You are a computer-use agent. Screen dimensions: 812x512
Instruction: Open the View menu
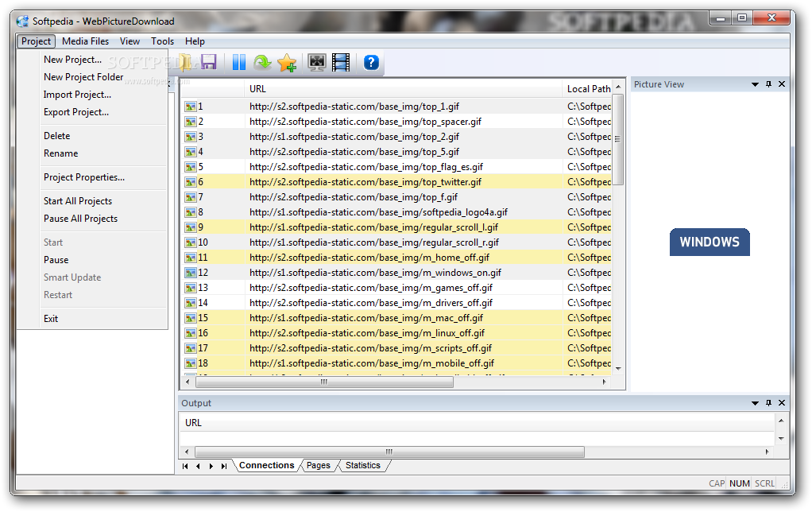coord(130,41)
